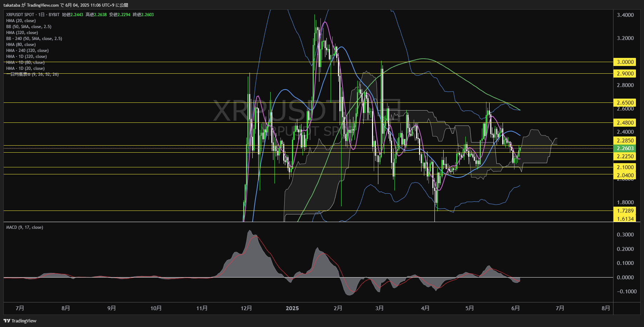The width and height of the screenshot is (644, 327).
Task: Click the 安値 2.2294 low value
Action: (120, 14)
